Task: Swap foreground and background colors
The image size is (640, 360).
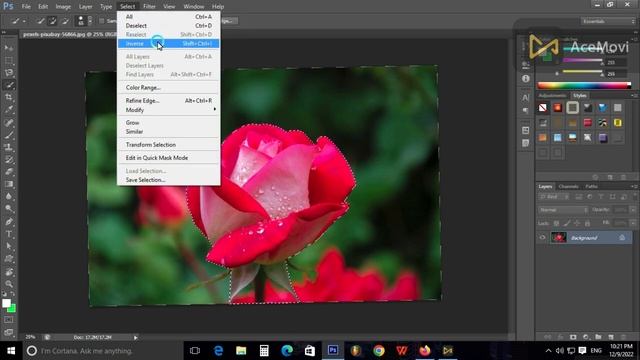Action: pos(13,294)
